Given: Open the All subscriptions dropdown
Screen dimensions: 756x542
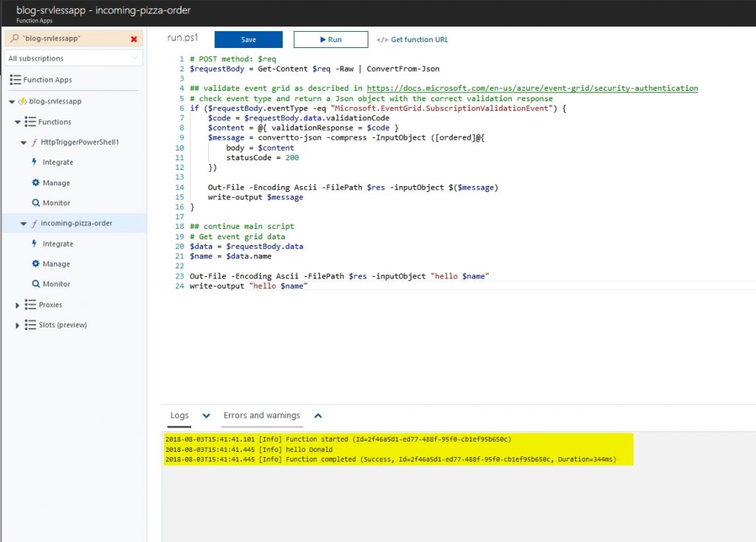Looking at the screenshot, I should tap(73, 58).
